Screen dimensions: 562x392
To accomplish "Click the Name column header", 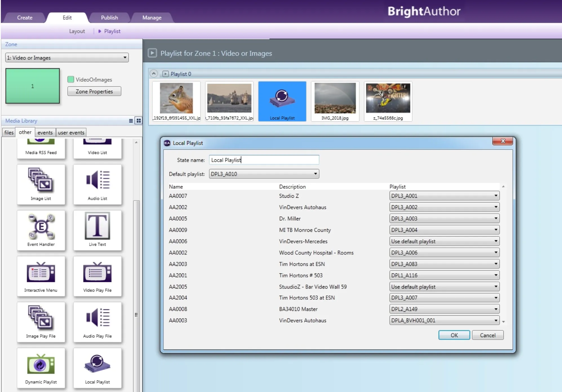I will pos(176,186).
